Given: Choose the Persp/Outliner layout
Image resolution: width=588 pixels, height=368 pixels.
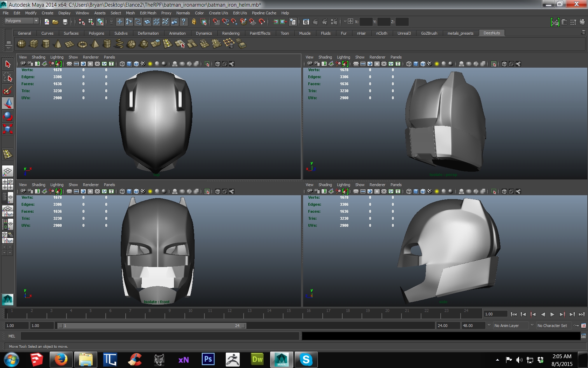Looking at the screenshot, I should (x=8, y=198).
